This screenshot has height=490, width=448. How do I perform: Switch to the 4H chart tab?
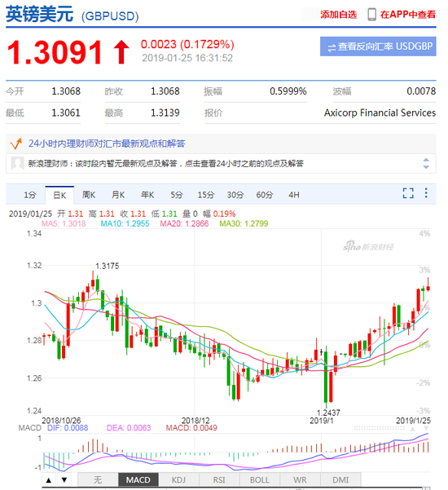click(294, 195)
